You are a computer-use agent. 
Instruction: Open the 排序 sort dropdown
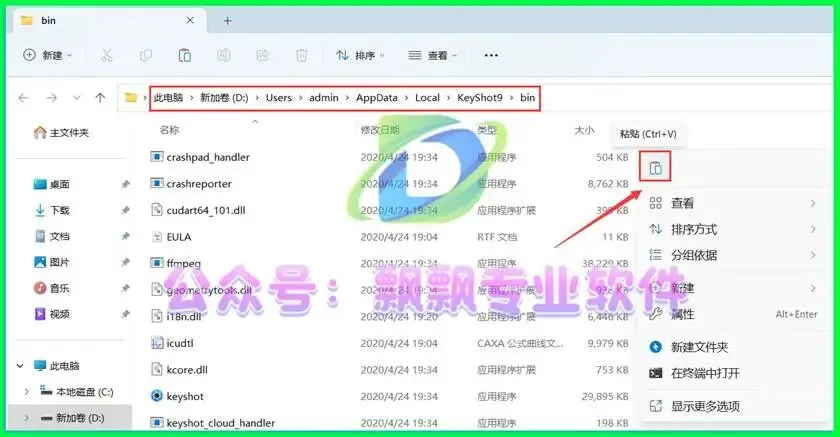point(359,55)
